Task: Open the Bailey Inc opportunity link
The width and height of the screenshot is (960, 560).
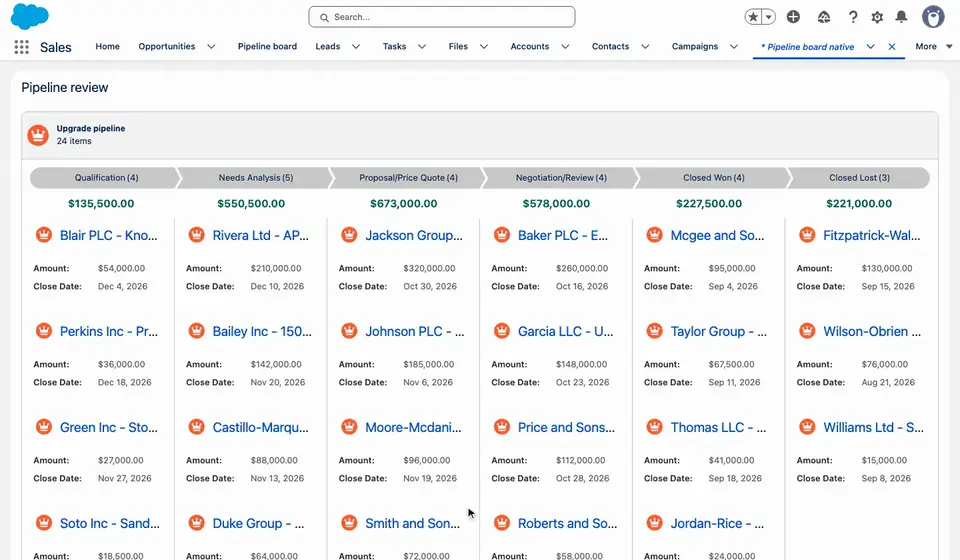Action: coord(262,332)
